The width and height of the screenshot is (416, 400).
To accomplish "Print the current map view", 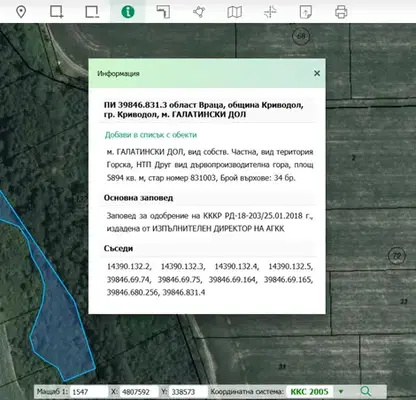I will (341, 12).
